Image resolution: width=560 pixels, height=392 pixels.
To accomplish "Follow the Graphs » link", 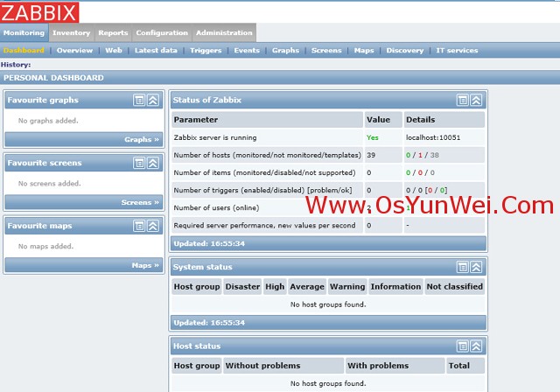I will [x=142, y=140].
